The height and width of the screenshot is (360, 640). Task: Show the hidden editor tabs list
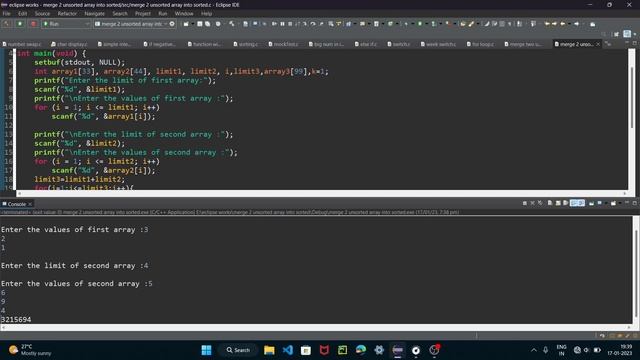[608, 44]
